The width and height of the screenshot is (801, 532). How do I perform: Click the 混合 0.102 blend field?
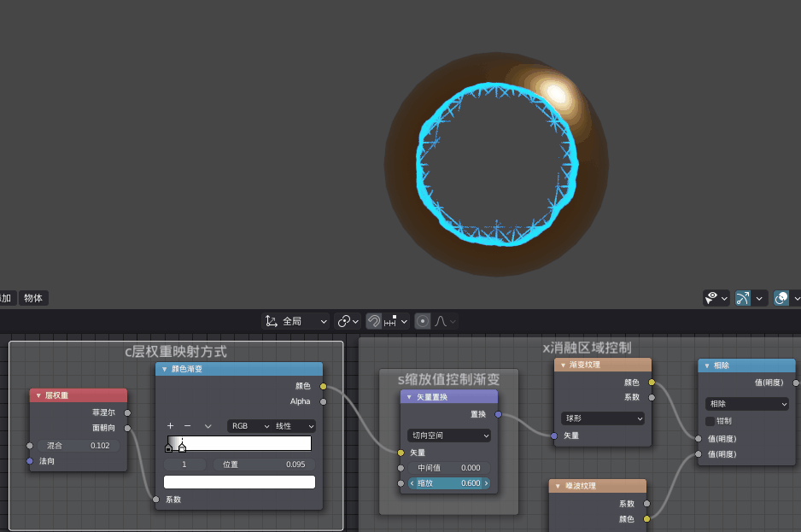79,446
